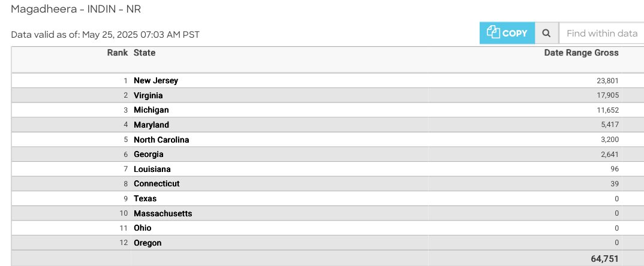
Task: Click the COPY button
Action: pyautogui.click(x=507, y=34)
